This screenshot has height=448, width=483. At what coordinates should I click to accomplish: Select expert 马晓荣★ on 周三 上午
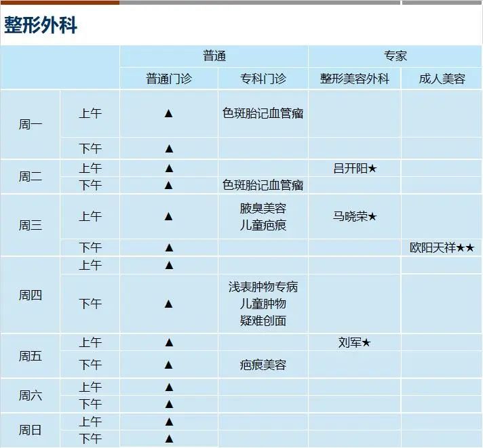(355, 217)
